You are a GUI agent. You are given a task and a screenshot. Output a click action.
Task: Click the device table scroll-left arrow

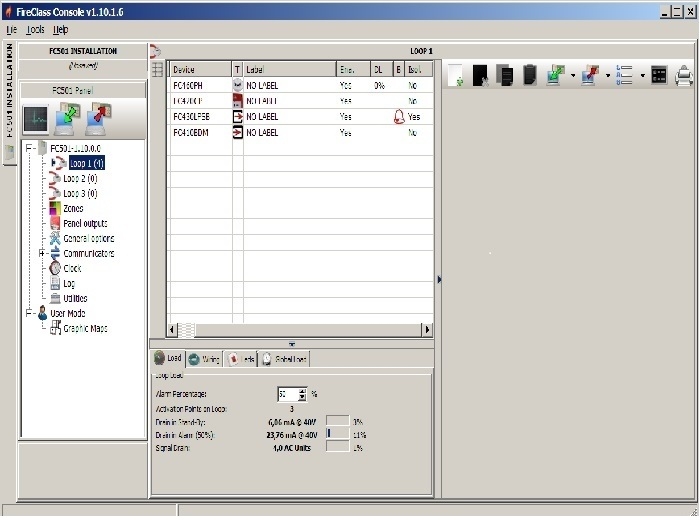click(173, 330)
